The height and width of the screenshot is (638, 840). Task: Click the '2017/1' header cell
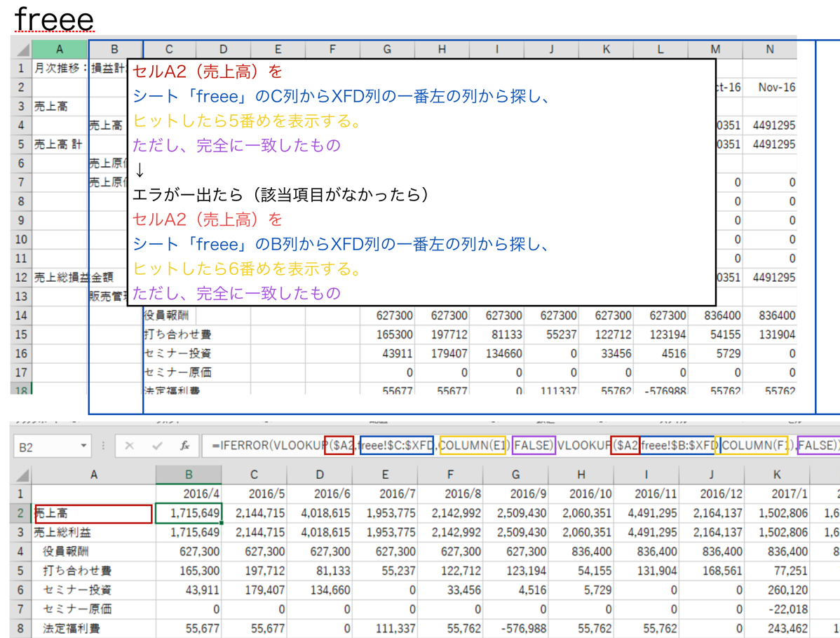tap(777, 494)
